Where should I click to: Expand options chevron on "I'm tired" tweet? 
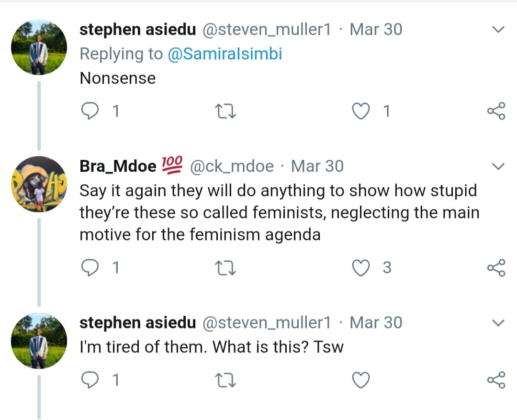(x=498, y=323)
